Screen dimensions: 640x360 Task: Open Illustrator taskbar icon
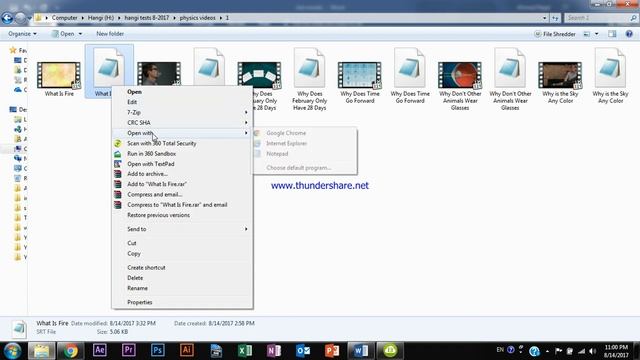pyautogui.click(x=187, y=350)
